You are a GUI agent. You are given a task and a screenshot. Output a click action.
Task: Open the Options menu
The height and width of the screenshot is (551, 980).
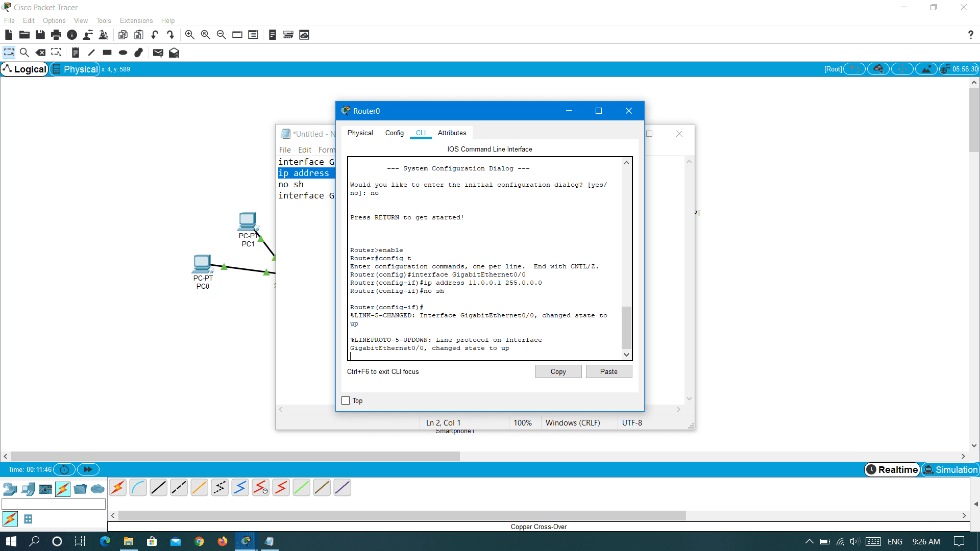pyautogui.click(x=54, y=20)
